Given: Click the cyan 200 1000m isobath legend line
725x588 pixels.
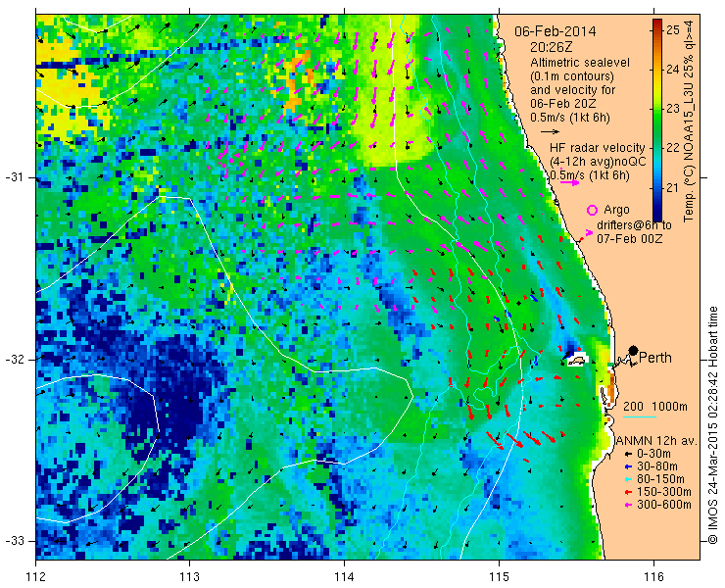Looking at the screenshot, I should click(640, 417).
